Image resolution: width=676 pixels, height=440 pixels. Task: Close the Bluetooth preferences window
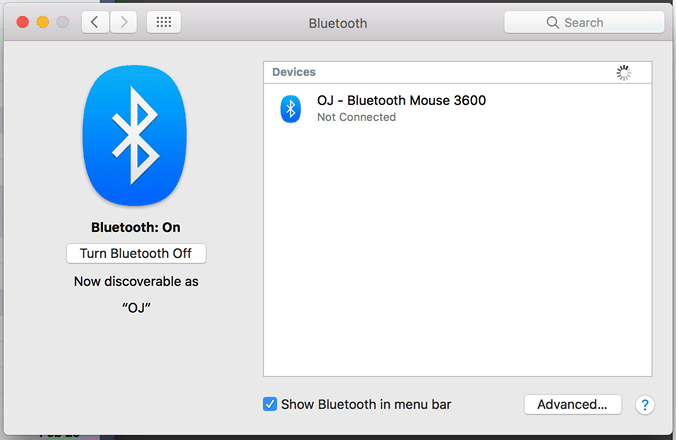(23, 22)
